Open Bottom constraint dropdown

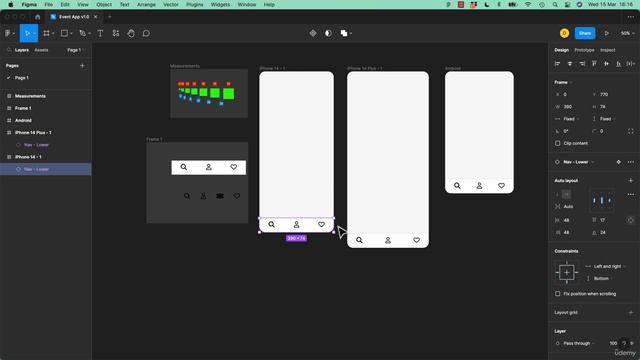pyautogui.click(x=600, y=278)
